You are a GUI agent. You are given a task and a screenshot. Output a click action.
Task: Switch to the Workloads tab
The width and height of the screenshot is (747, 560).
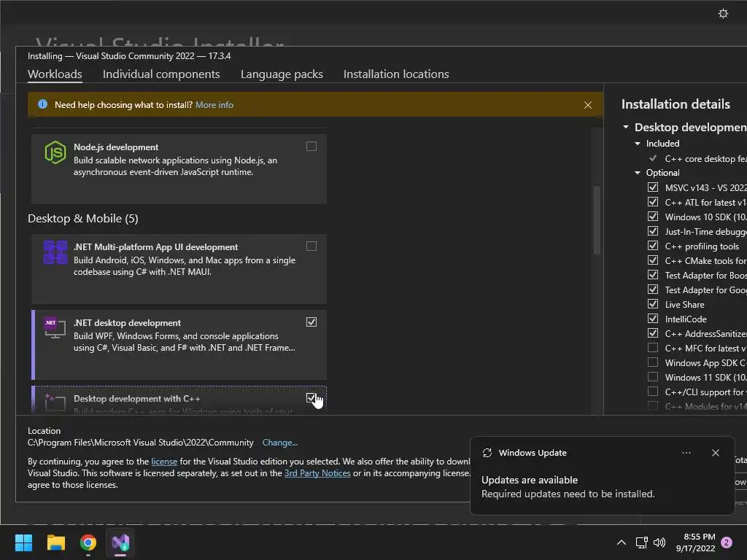pos(55,74)
